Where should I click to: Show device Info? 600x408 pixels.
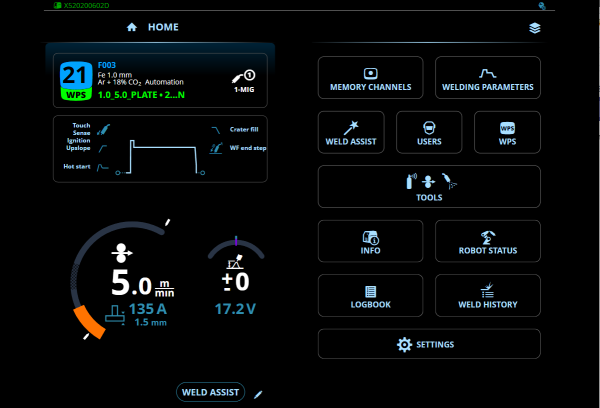(x=370, y=243)
